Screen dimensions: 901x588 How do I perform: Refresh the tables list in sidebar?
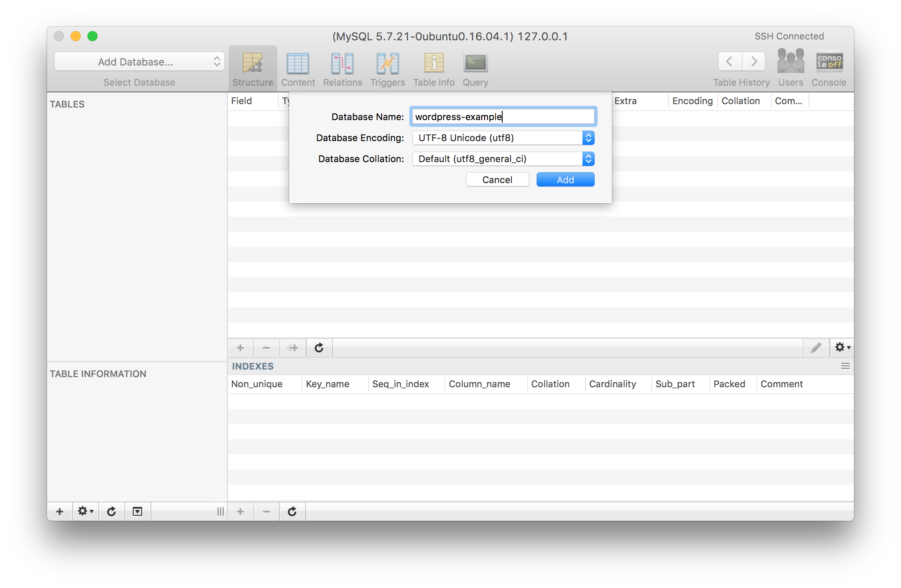[x=111, y=512]
